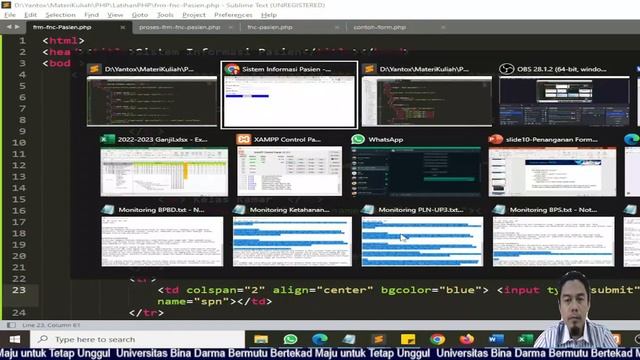Open Excel from the taskbar

525,339
